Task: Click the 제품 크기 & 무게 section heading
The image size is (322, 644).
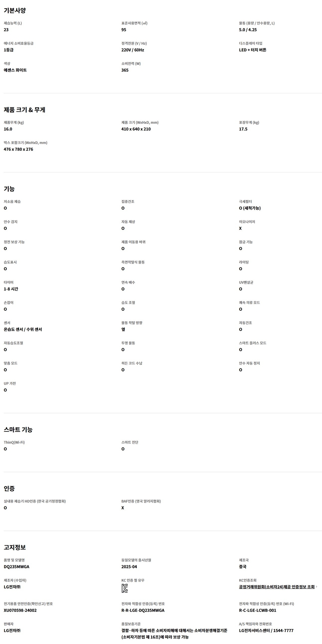Action: pos(24,110)
